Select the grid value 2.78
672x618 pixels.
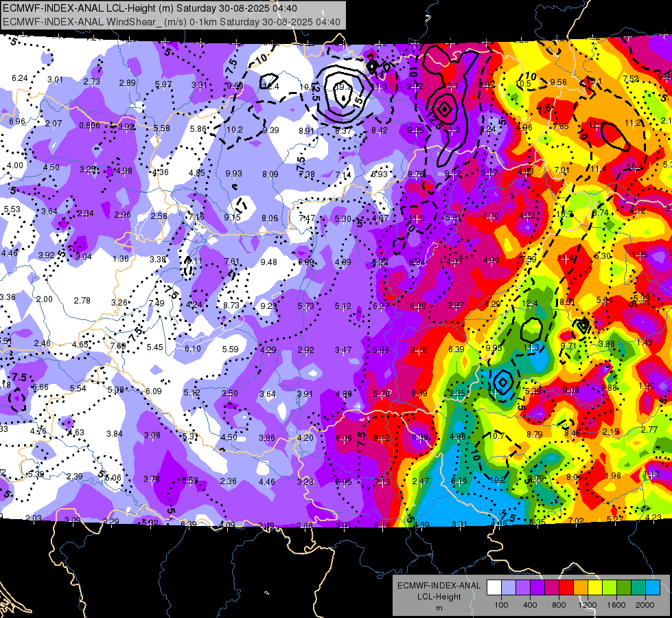(x=82, y=301)
